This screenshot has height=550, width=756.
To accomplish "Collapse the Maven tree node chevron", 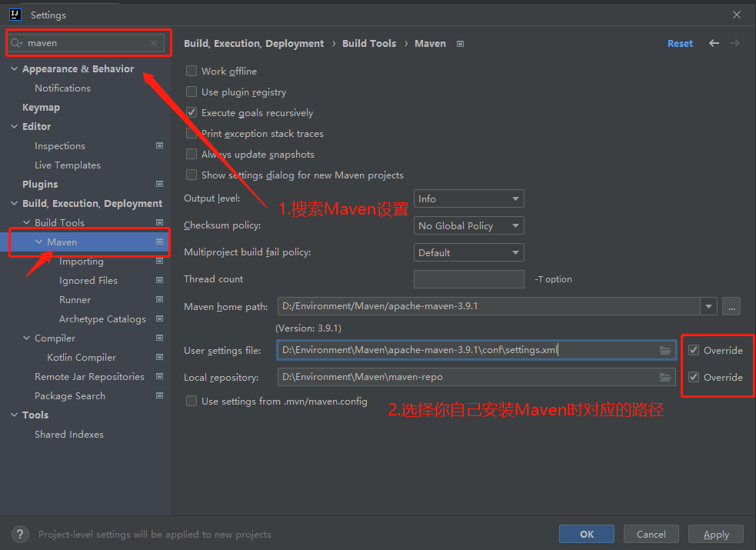I will 39,242.
